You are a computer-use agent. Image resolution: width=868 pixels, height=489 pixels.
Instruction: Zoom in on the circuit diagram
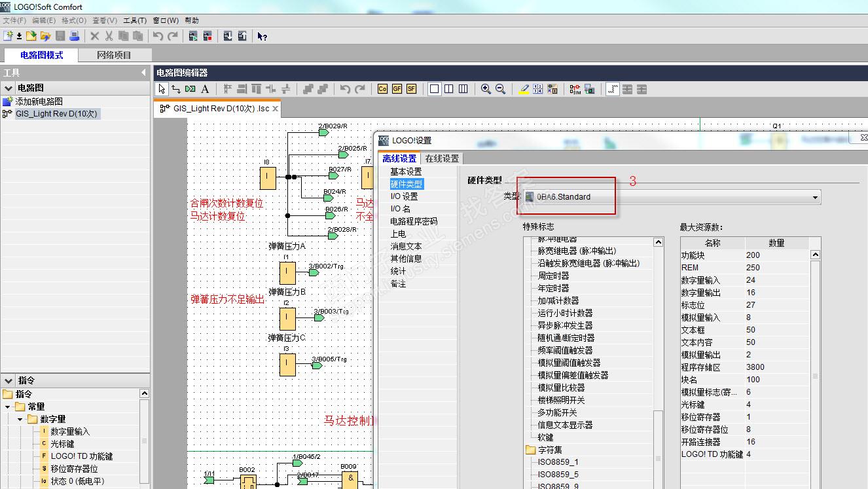click(486, 89)
